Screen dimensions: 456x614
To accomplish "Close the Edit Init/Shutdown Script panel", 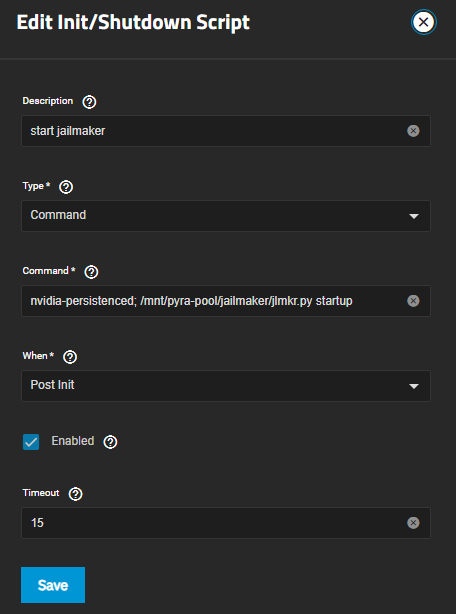I will (424, 22).
